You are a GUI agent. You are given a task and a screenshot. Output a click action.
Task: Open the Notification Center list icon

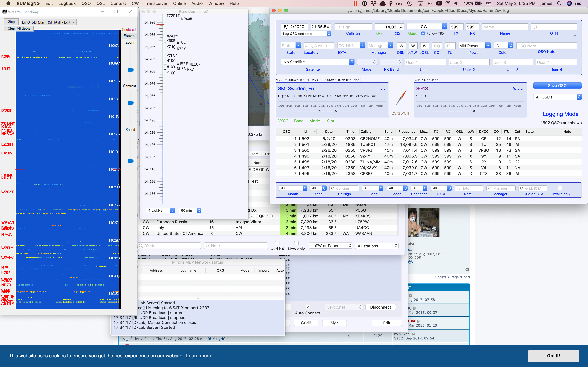click(x=578, y=3)
